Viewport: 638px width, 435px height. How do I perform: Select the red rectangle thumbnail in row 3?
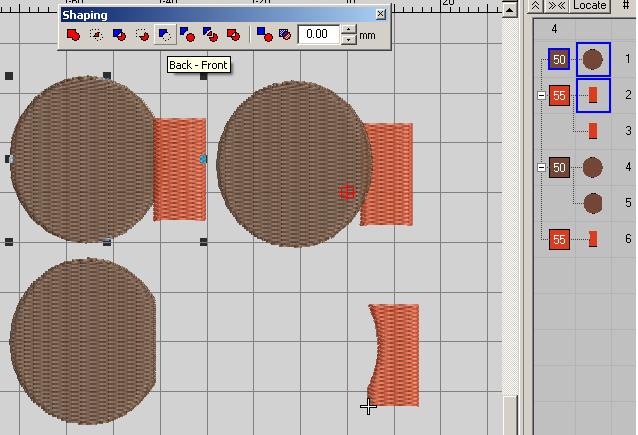coord(593,131)
